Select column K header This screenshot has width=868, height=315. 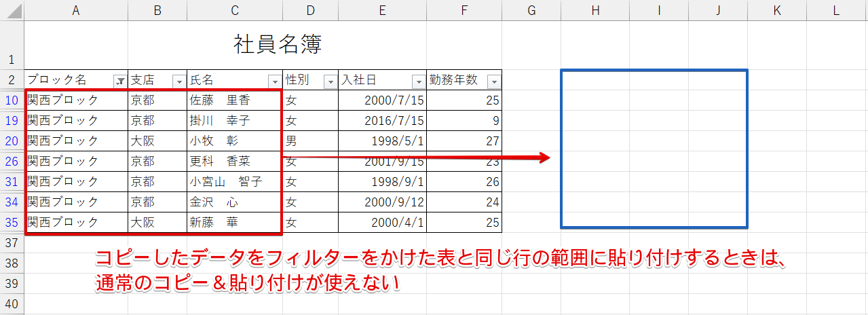click(777, 10)
